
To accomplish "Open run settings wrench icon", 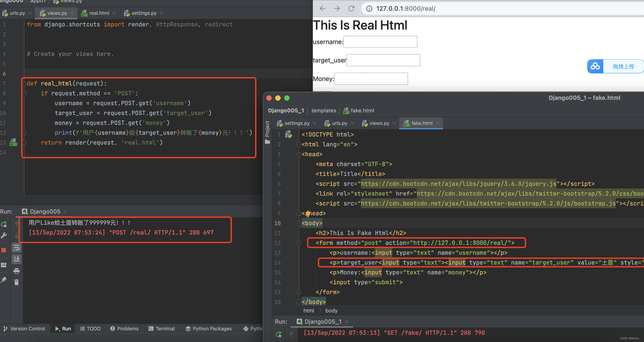I will tap(4, 235).
